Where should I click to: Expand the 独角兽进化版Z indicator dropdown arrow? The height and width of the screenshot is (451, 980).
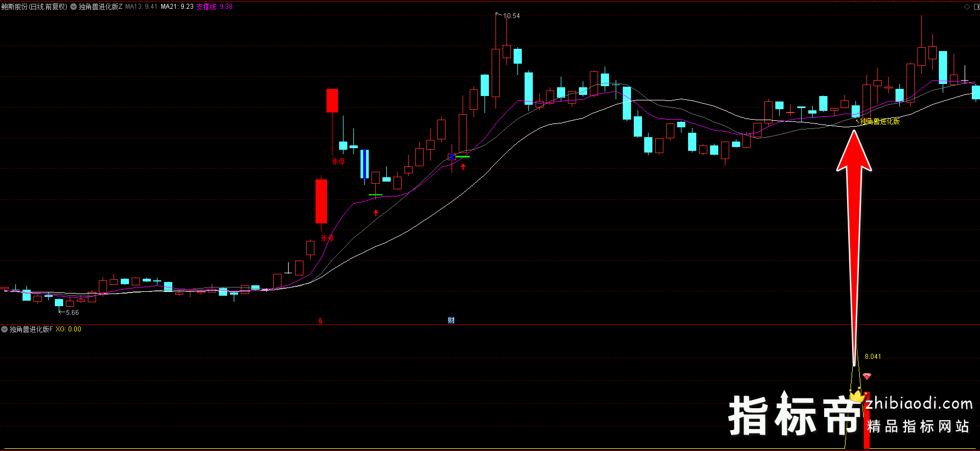(74, 7)
